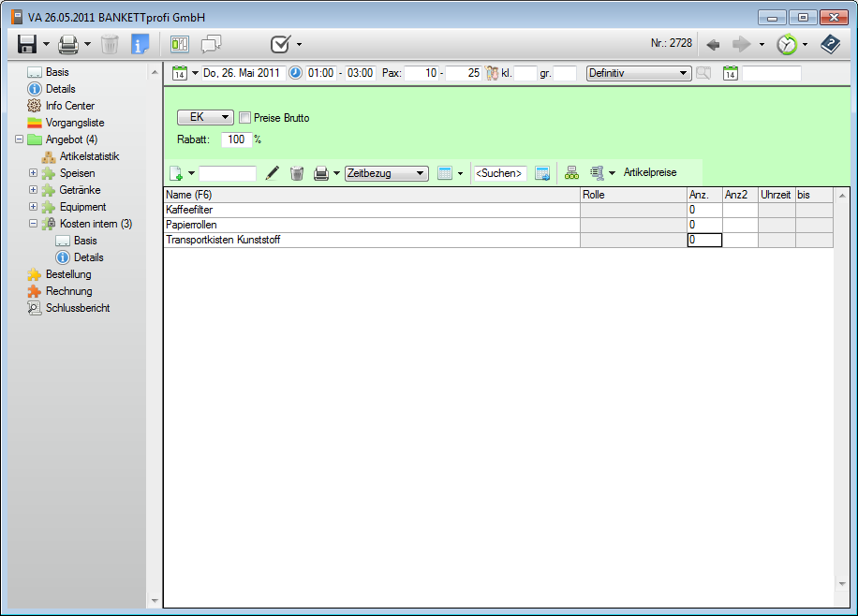The width and height of the screenshot is (858, 616).
Task: Click the printer icon in top toolbar
Action: (x=68, y=44)
